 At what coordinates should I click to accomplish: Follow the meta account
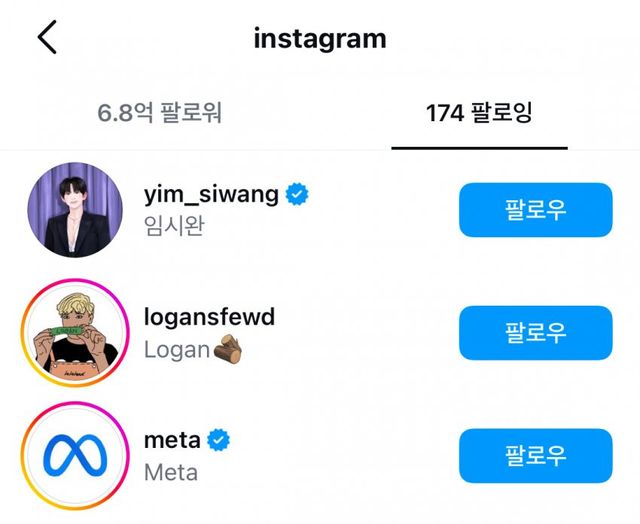[x=535, y=455]
